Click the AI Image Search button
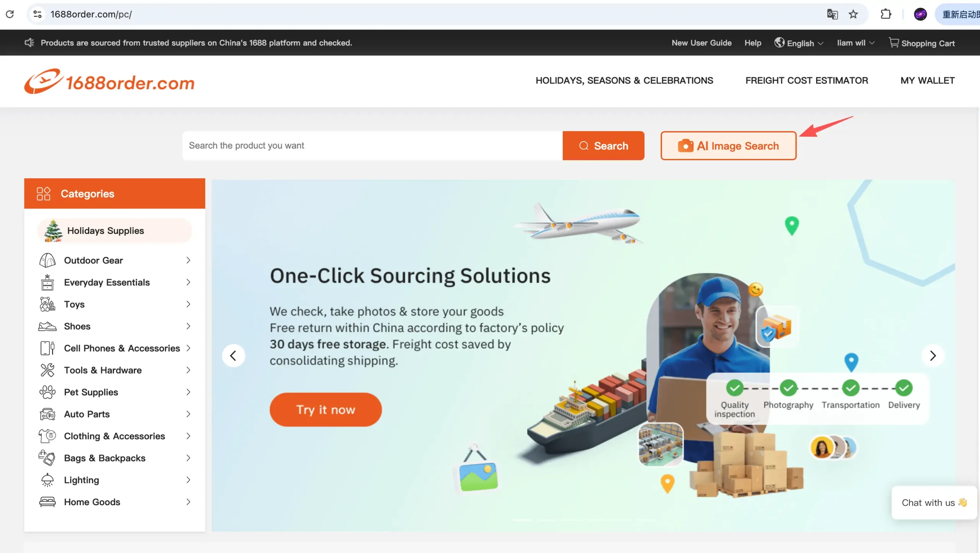 [x=728, y=146]
